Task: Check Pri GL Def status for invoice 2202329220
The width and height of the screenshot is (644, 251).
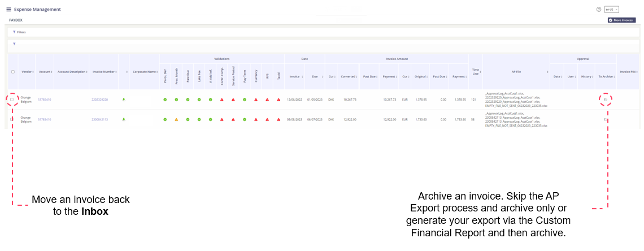Action: click(165, 99)
